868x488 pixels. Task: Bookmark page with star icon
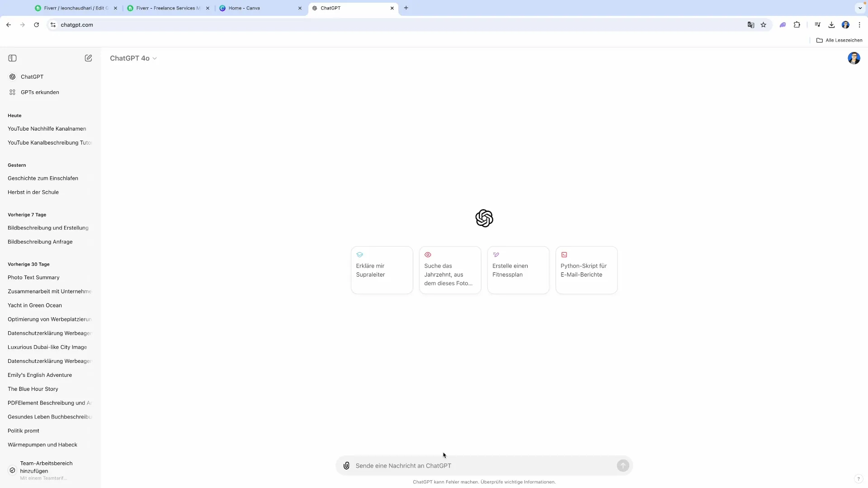(764, 25)
